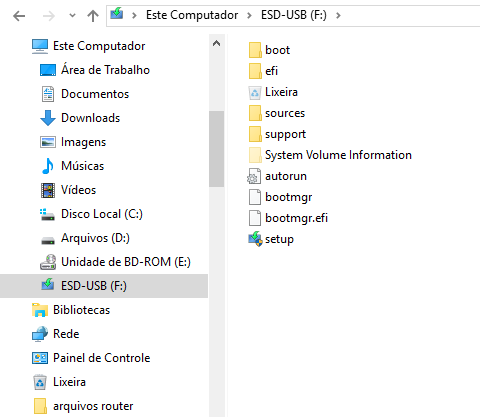The width and height of the screenshot is (480, 417).
Task: Expand chevron after ESD-USB (F:) in address bar
Action: point(338,15)
